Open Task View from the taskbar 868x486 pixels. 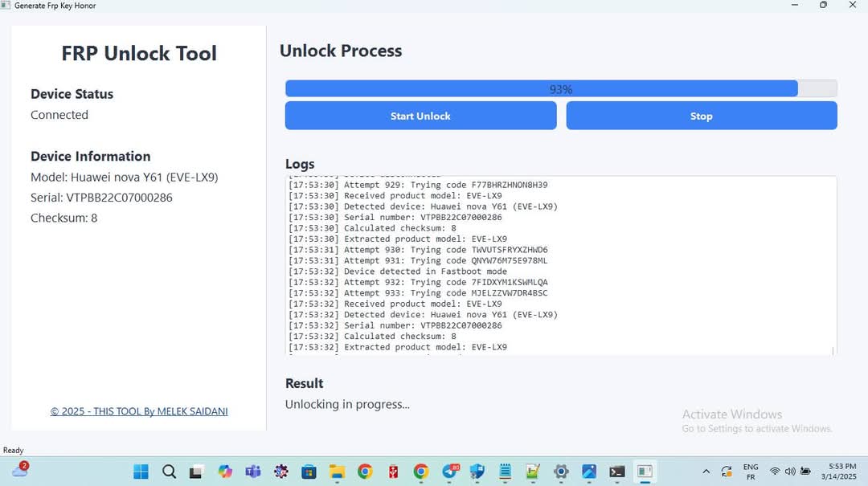pos(196,472)
